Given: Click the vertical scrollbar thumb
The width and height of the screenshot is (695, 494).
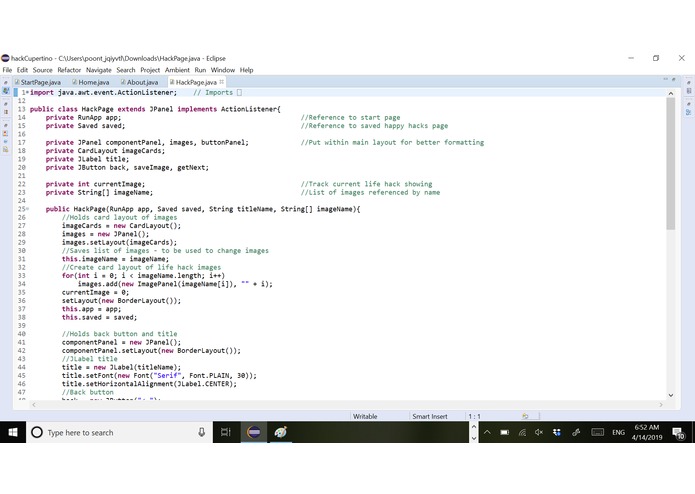Looking at the screenshot, I should click(671, 164).
